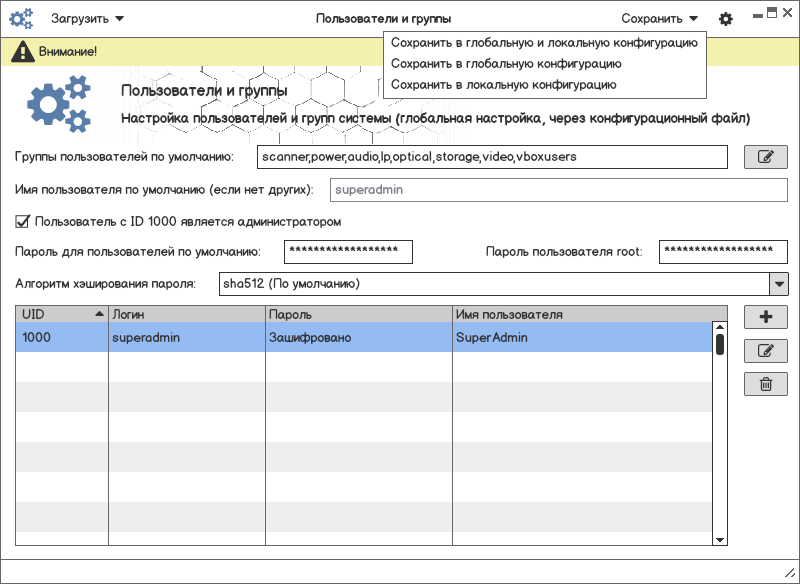Sort the table by the UID column header
800x584 pixels.
(x=62, y=314)
